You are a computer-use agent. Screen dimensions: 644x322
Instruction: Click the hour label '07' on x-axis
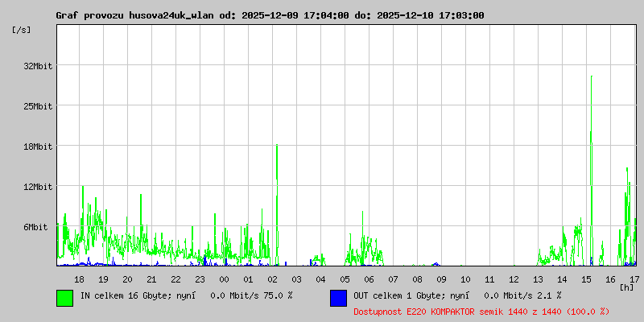point(393,279)
